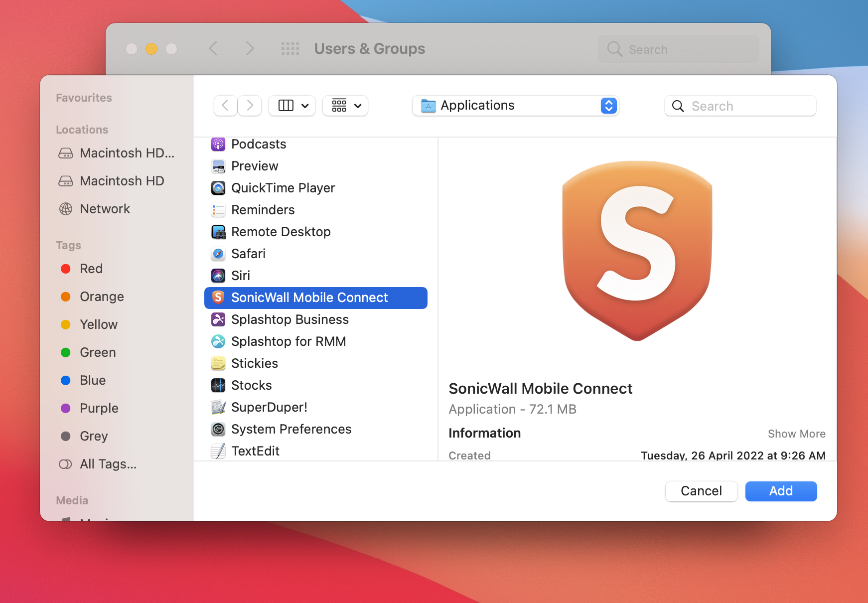This screenshot has height=603, width=868.
Task: Click the Safari compass icon
Action: pyautogui.click(x=218, y=254)
